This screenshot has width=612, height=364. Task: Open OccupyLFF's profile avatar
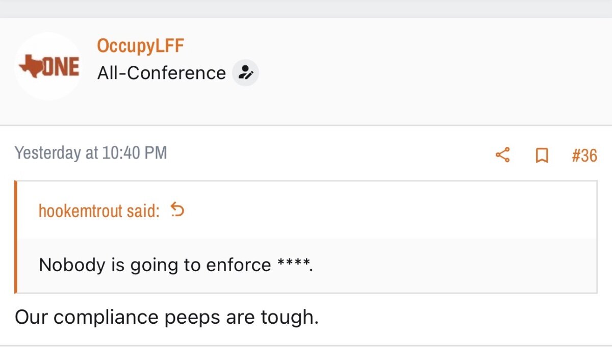tap(48, 66)
